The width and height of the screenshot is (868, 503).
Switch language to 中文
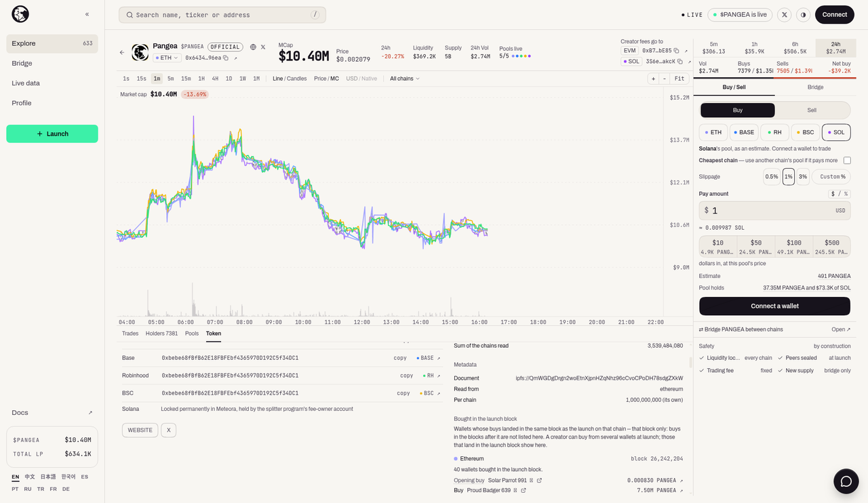click(x=30, y=477)
